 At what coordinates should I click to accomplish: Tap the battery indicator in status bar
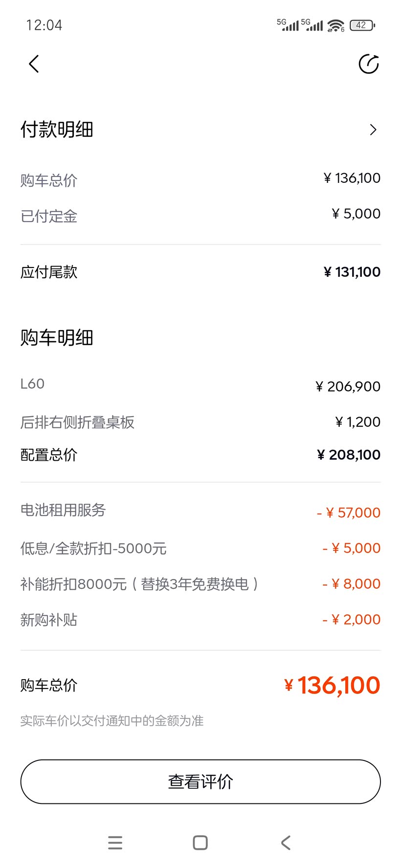pyautogui.click(x=362, y=25)
